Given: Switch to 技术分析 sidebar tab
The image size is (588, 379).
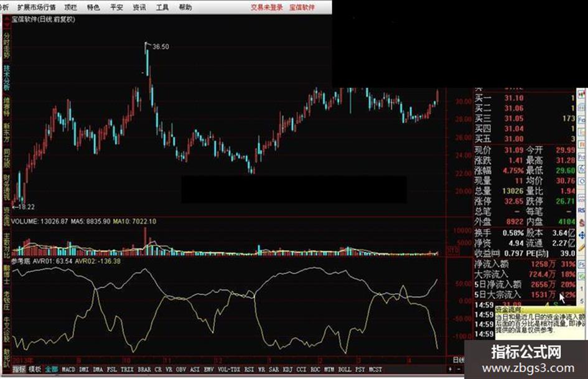Looking at the screenshot, I should [7, 78].
